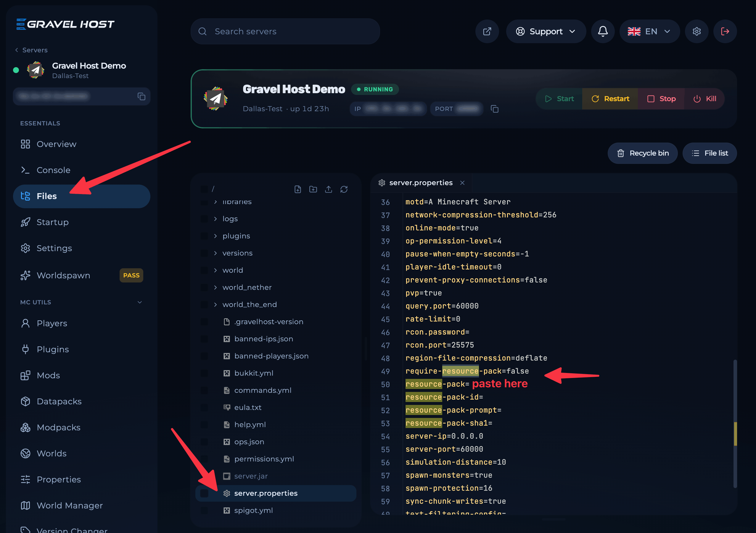
Task: Open the Startup page
Action: coord(82,222)
